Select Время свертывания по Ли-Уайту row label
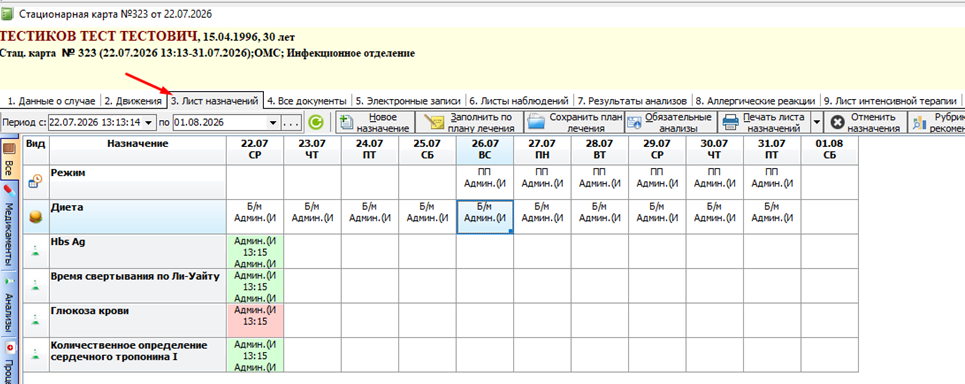This screenshot has height=384, width=965. coord(138,285)
